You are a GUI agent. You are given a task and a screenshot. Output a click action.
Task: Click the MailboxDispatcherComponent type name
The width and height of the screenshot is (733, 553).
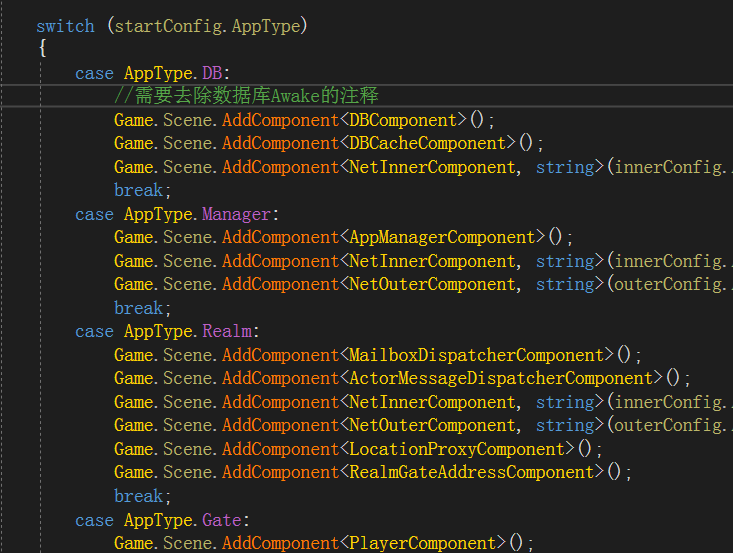pyautogui.click(x=476, y=355)
